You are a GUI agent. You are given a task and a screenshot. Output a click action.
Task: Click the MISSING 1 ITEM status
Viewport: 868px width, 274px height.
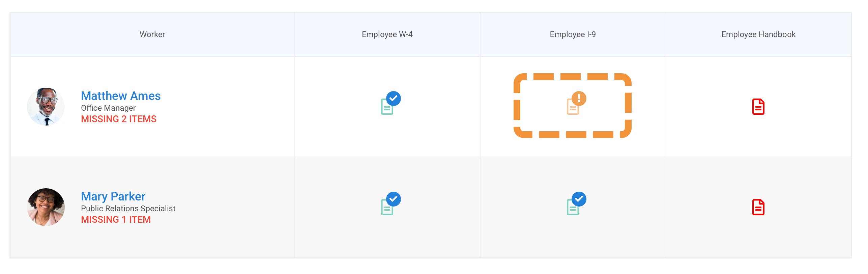tap(116, 220)
